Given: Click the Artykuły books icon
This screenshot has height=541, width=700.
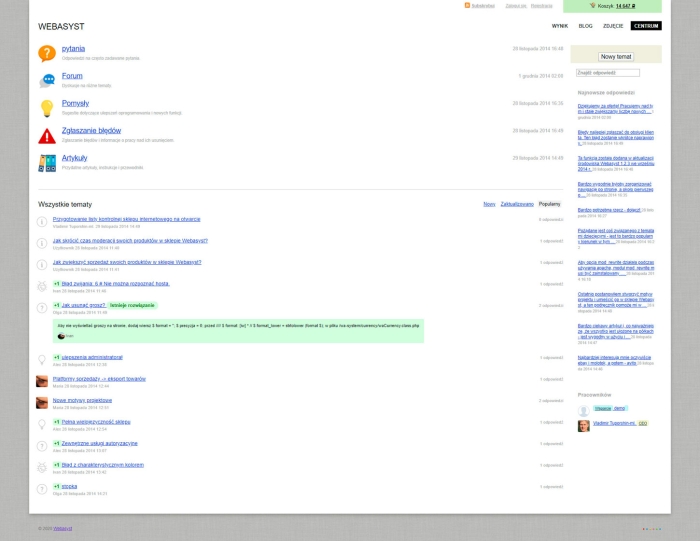Looking at the screenshot, I should tap(46, 162).
